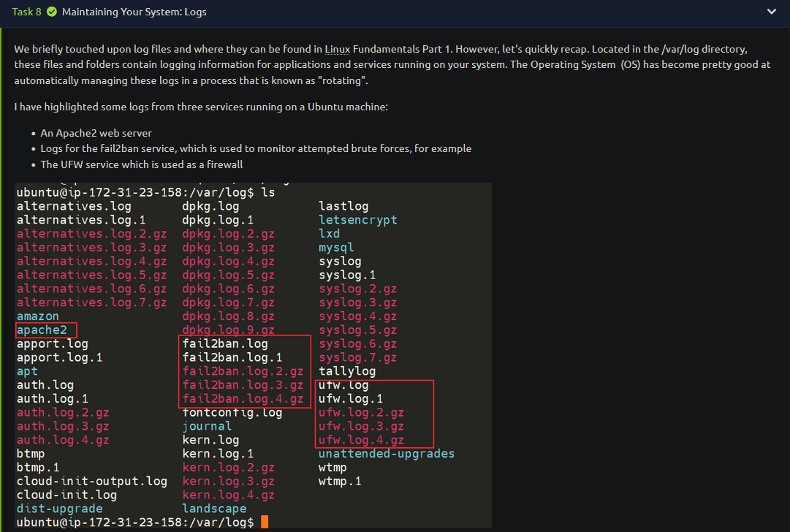
Task: Click letsencrypt directory in listing
Action: tap(357, 220)
